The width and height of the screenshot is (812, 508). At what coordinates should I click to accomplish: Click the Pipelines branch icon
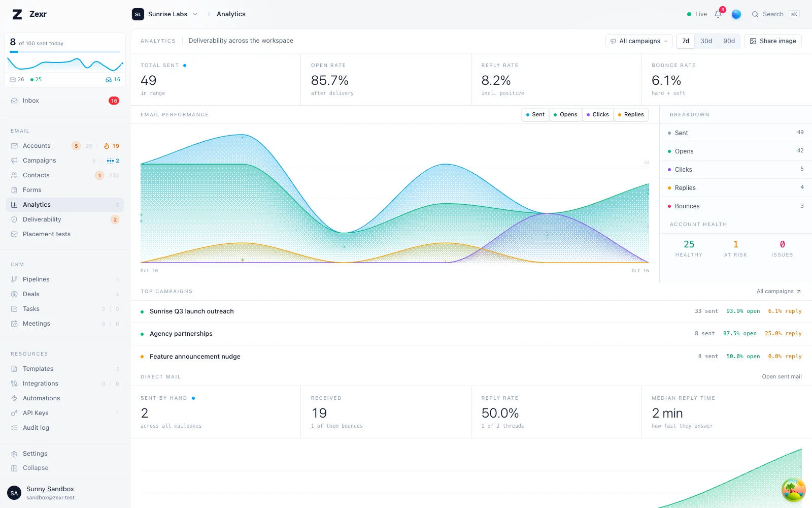coord(14,279)
